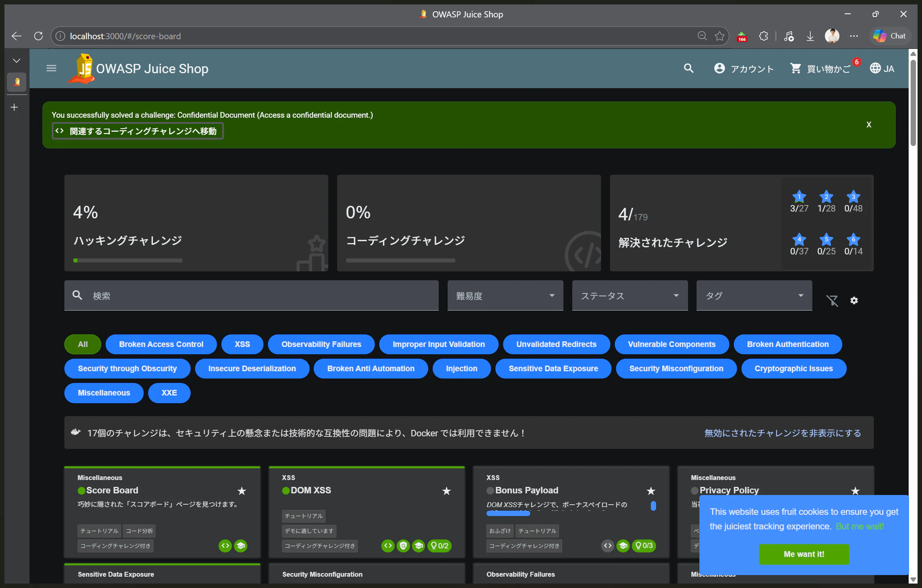This screenshot has height=588, width=922.
Task: Open the search magnifier in header
Action: point(688,68)
